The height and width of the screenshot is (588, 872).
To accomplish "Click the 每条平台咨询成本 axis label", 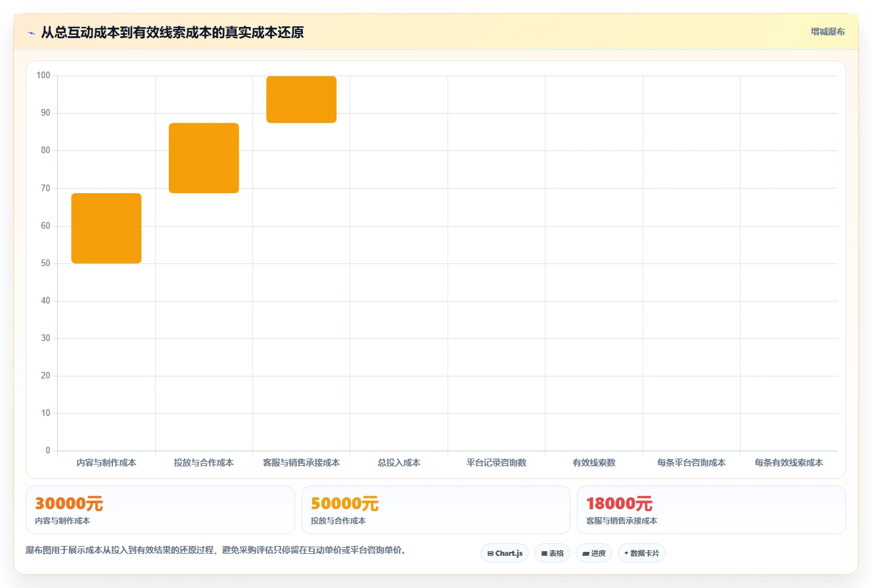I will point(691,463).
